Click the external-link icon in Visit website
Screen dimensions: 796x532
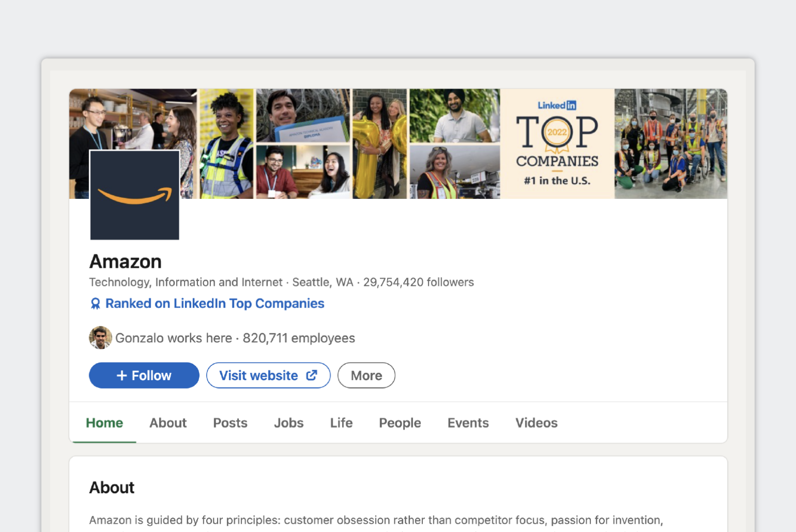(x=311, y=375)
